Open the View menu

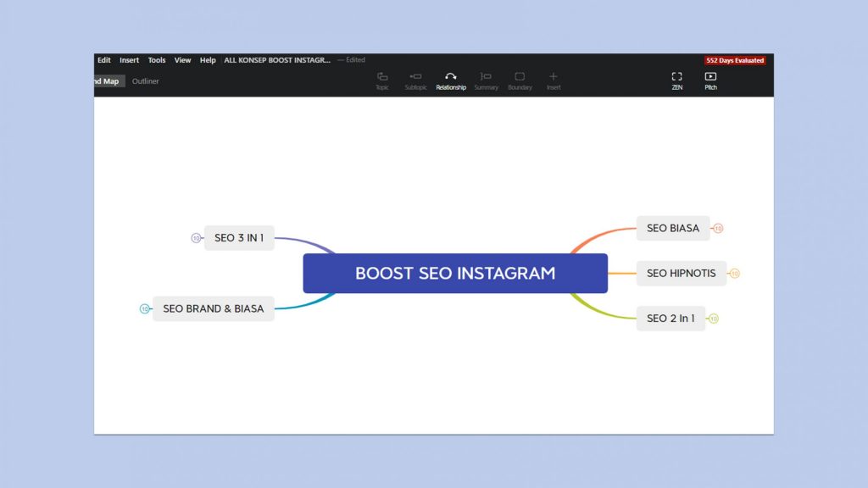pyautogui.click(x=183, y=60)
